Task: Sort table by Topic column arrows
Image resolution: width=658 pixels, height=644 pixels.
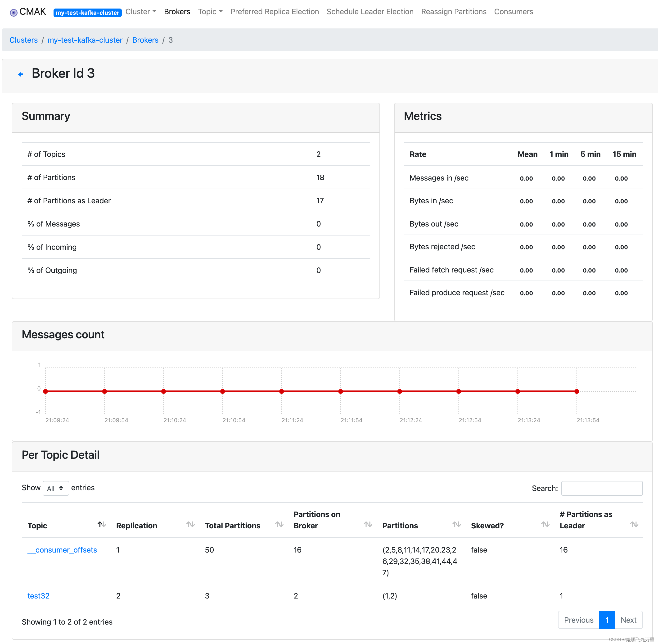Action: tap(102, 524)
